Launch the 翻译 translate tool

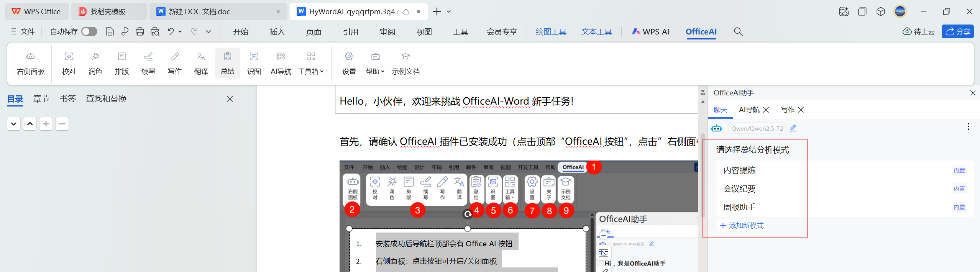(x=201, y=64)
